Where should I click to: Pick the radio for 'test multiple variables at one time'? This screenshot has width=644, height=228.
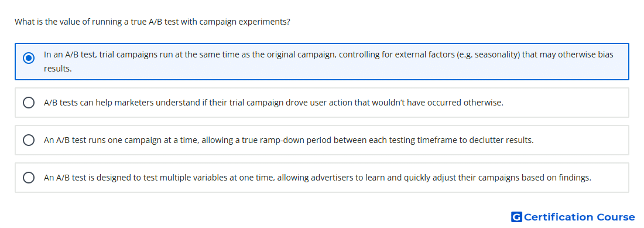(x=28, y=178)
